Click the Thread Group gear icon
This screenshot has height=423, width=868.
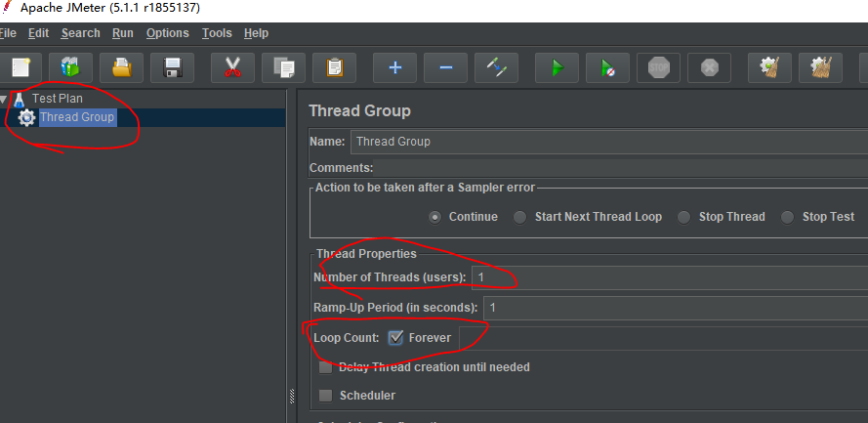coord(26,117)
